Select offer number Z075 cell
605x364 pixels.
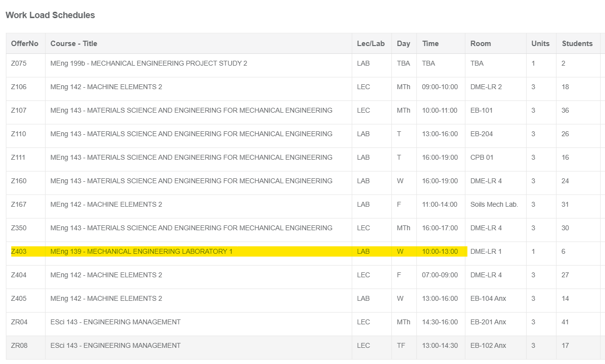(x=19, y=63)
